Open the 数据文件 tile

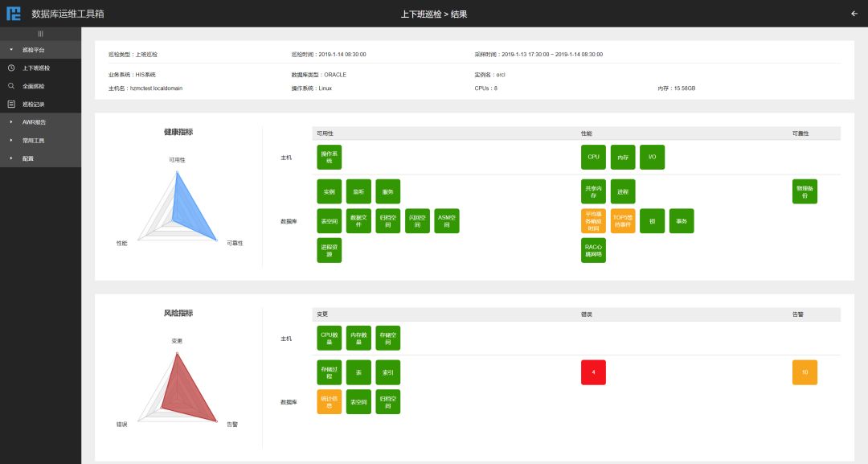[x=358, y=221]
